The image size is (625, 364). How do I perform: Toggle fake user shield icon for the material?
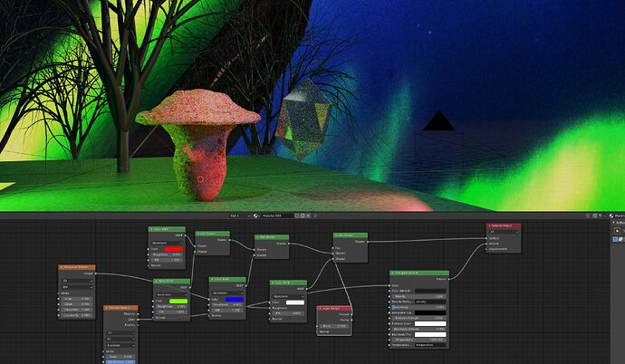(296, 216)
